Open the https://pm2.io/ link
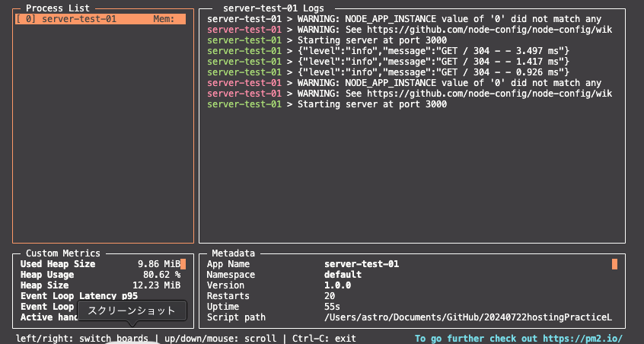 pos(583,339)
